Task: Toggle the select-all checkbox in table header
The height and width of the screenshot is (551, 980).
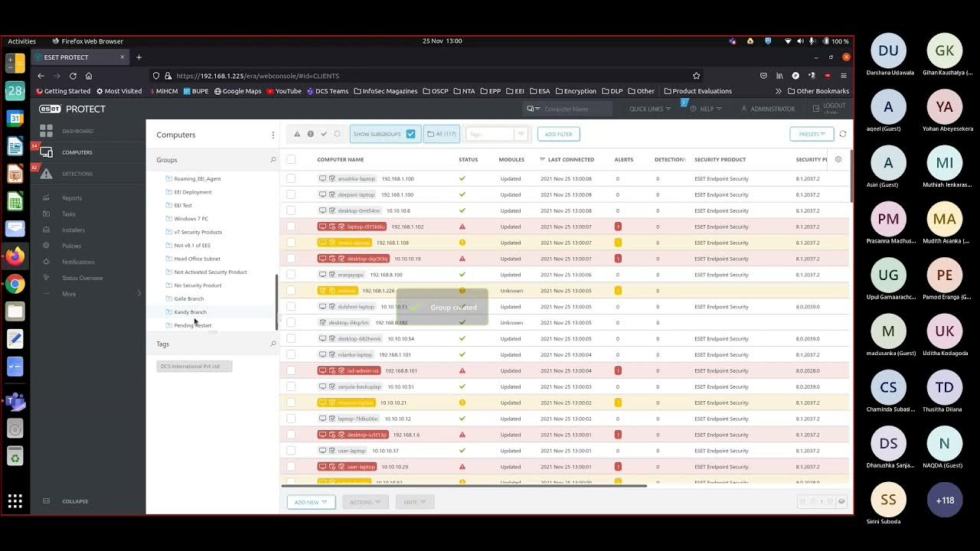Action: (291, 159)
